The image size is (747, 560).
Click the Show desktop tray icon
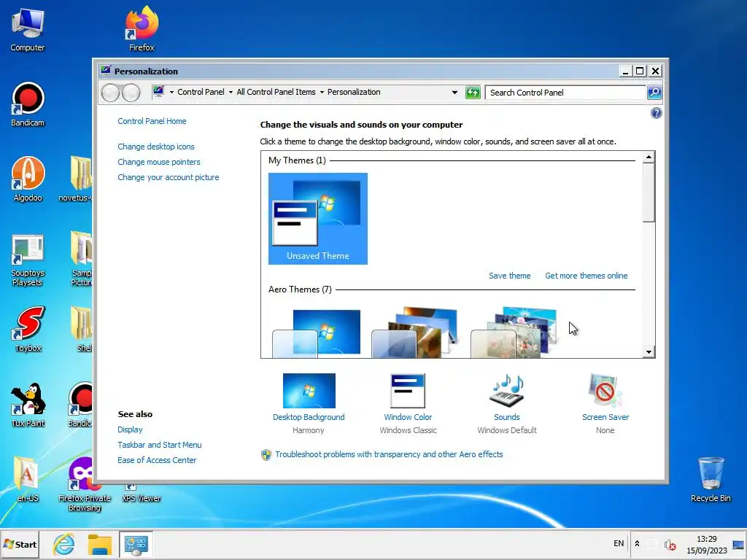[x=738, y=544]
